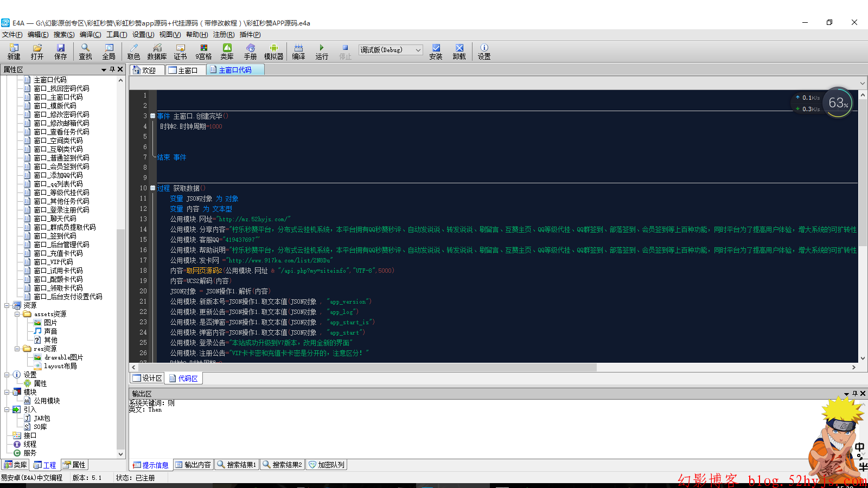This screenshot has width=868, height=488.
Task: Click the 新建 (New) toolbar icon
Action: click(x=14, y=52)
